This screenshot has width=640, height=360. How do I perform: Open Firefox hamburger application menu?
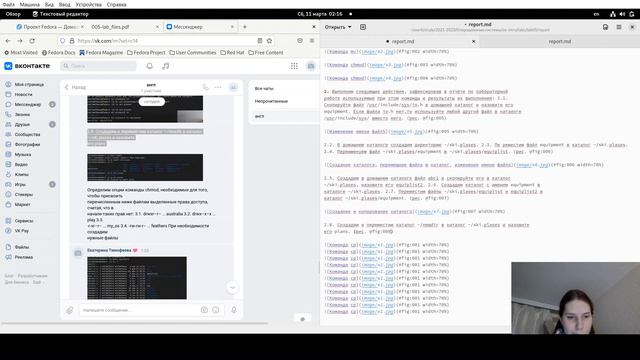tap(312, 41)
